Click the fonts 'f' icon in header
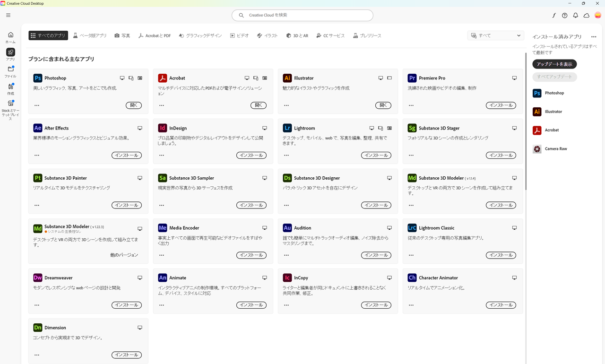 click(x=554, y=15)
